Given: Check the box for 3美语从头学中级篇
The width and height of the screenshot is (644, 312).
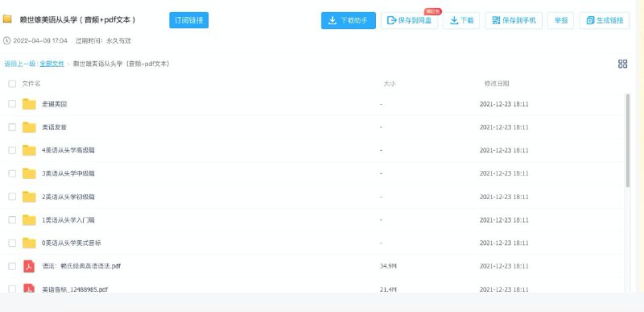Looking at the screenshot, I should [12, 173].
